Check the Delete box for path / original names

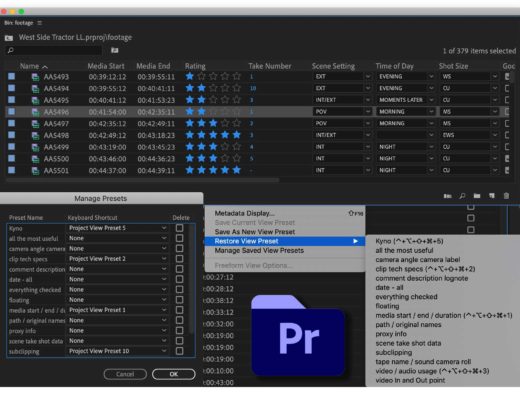coord(179,320)
